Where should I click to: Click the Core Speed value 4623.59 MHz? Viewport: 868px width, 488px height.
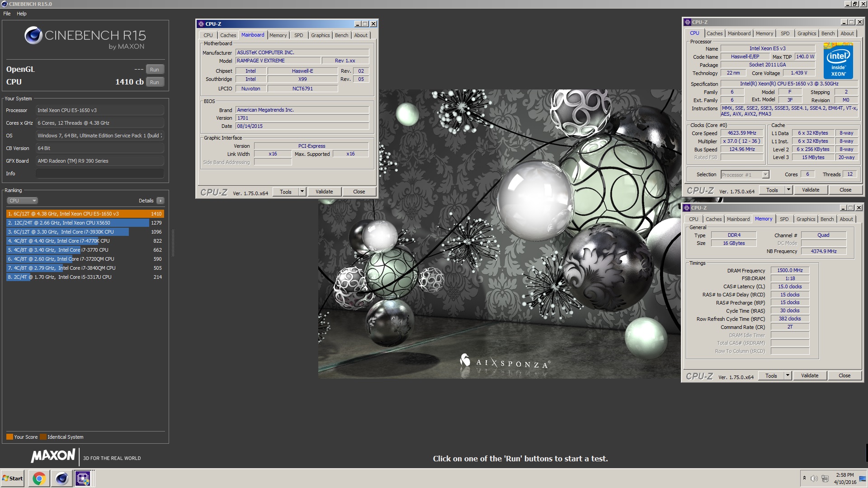[x=742, y=133]
